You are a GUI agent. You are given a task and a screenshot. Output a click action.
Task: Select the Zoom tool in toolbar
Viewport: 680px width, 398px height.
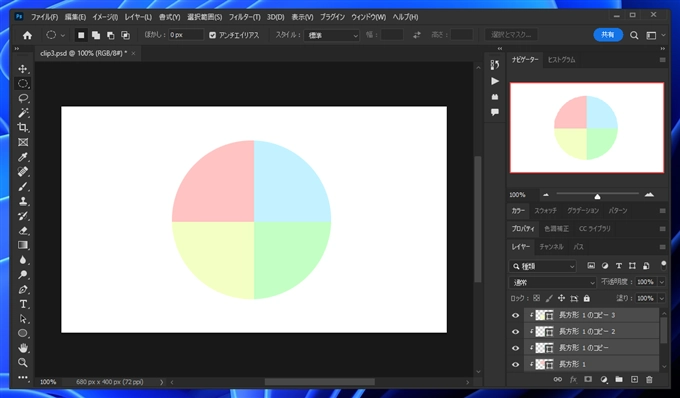point(23,363)
